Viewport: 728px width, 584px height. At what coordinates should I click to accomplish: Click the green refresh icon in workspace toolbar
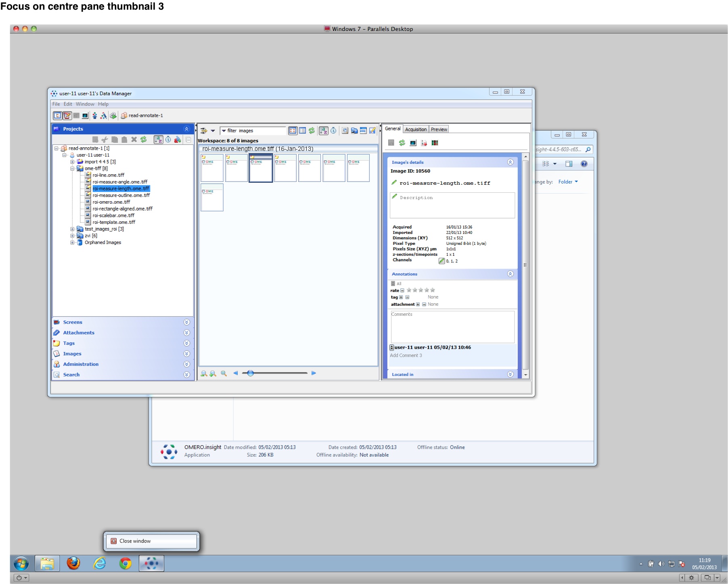click(x=312, y=131)
